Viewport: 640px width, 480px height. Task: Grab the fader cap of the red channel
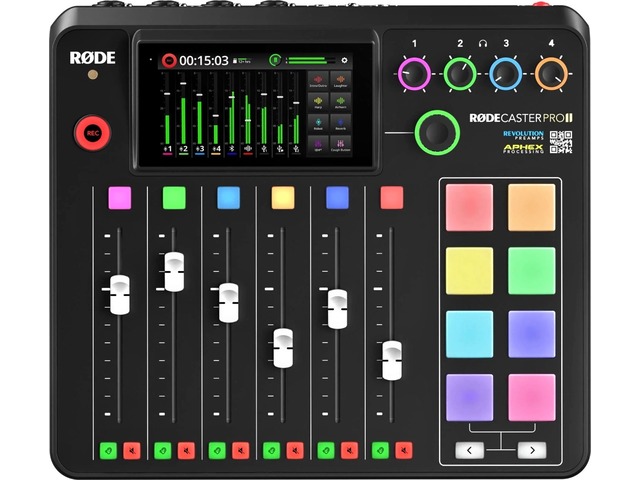(x=392, y=360)
